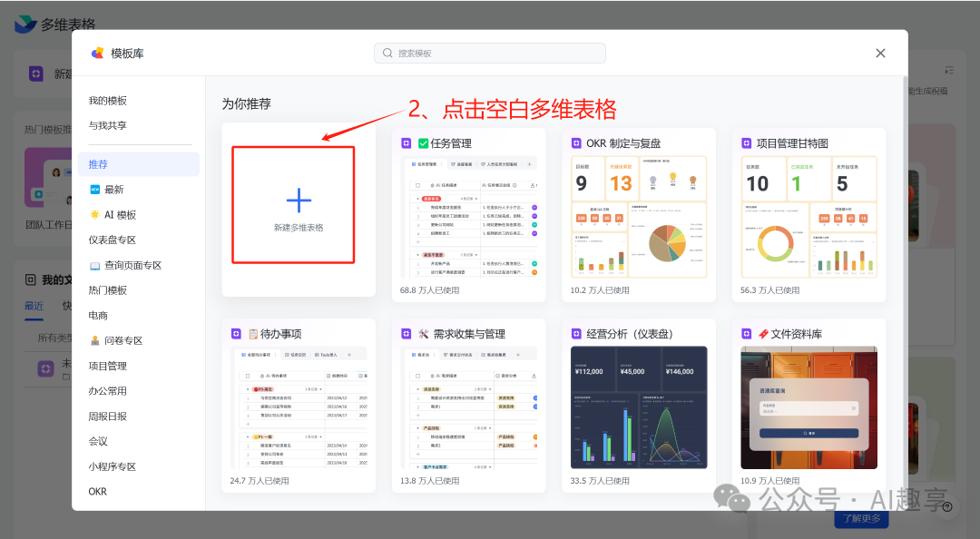The image size is (980, 539).
Task: Click the AI 模板 sun icon
Action: 95,214
